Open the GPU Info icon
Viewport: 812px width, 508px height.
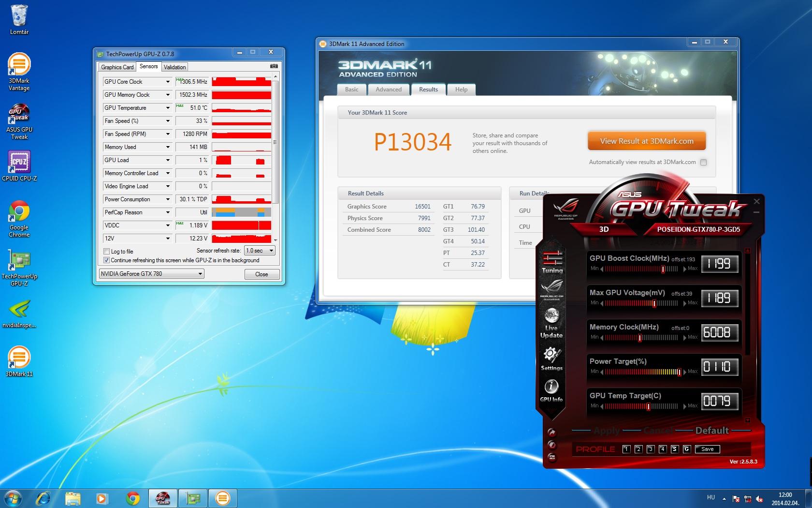coord(551,391)
